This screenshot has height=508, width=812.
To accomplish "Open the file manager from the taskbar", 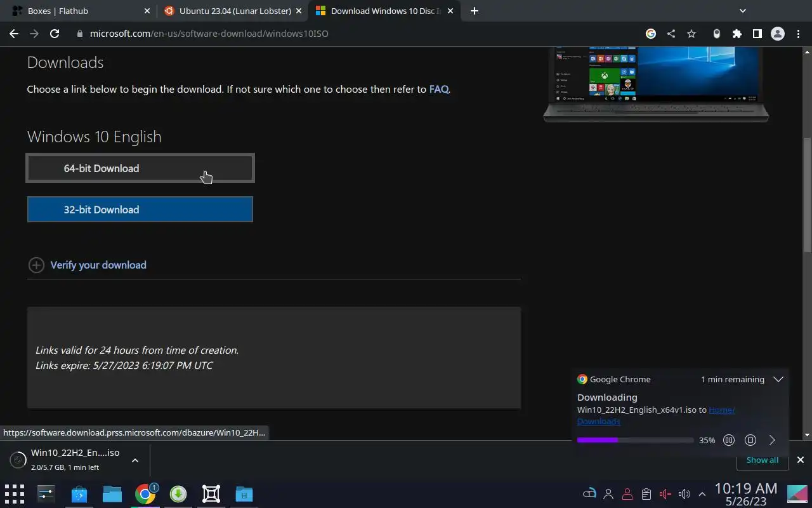I will (112, 494).
